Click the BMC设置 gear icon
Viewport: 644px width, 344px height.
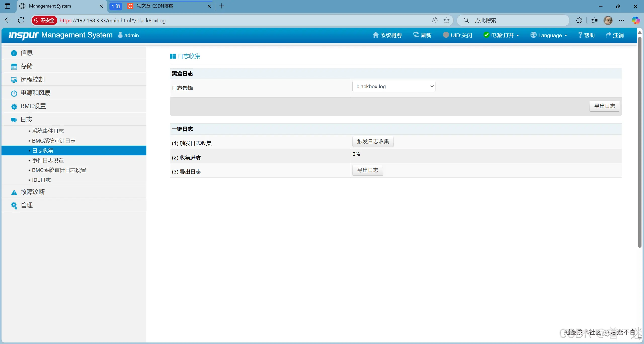[14, 106]
